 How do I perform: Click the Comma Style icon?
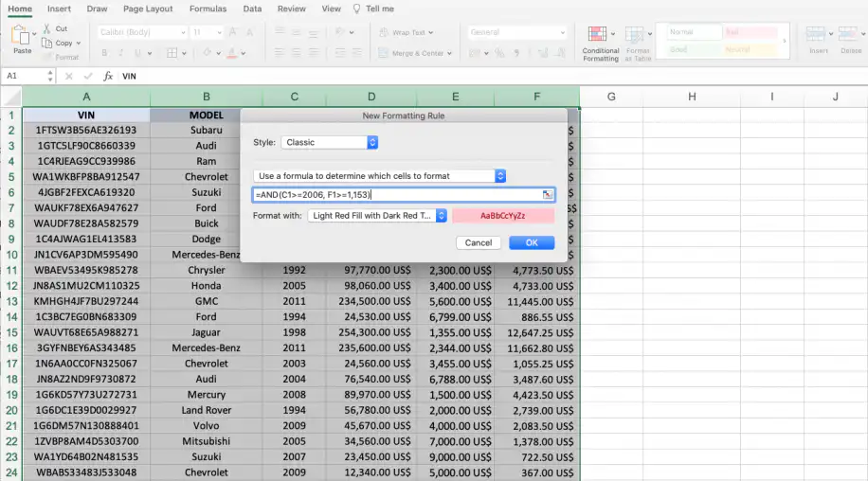coord(516,53)
